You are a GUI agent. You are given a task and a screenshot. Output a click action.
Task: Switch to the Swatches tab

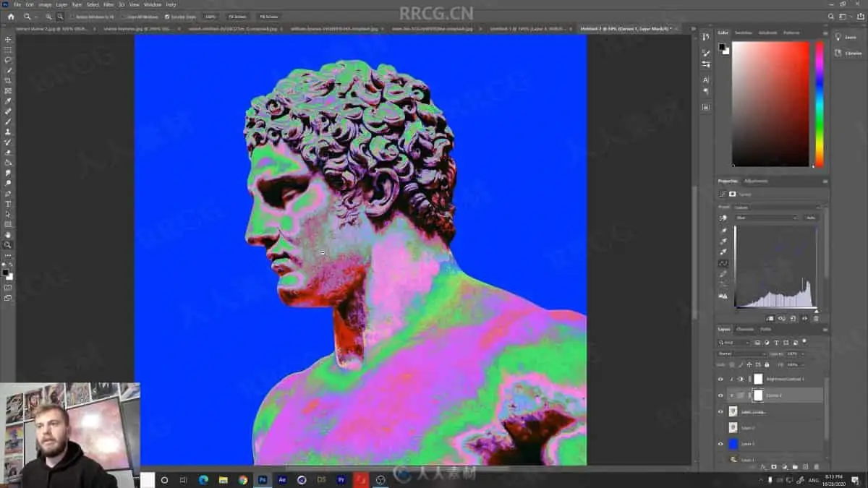[x=744, y=33]
